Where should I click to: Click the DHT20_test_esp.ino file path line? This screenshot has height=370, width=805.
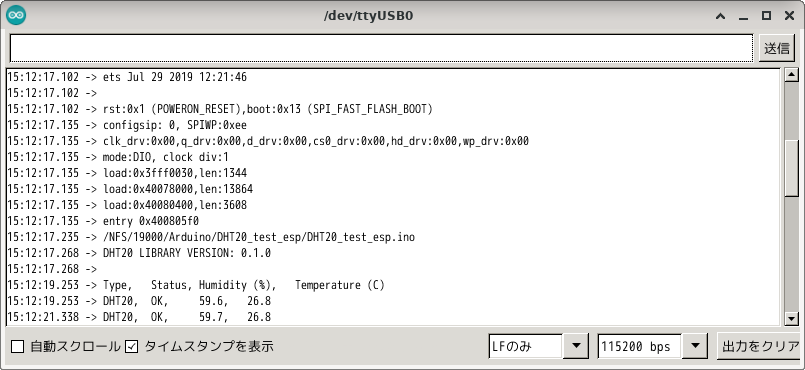[x=211, y=237]
